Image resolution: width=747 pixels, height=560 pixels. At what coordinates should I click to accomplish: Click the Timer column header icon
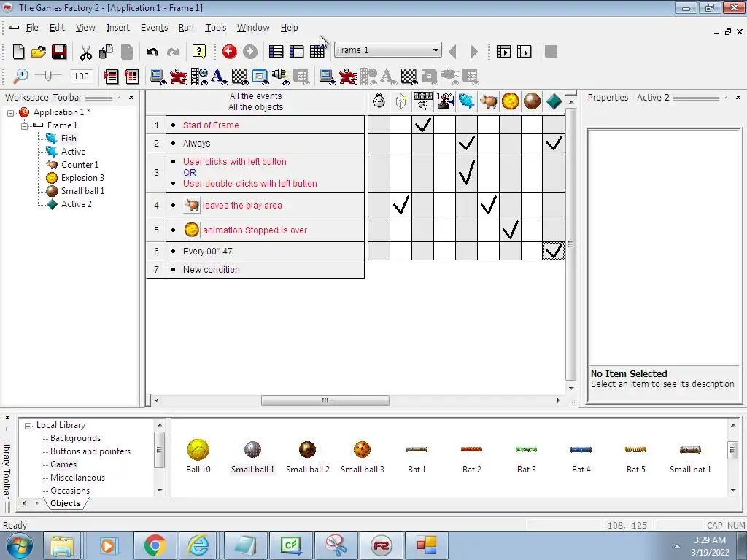coord(379,101)
